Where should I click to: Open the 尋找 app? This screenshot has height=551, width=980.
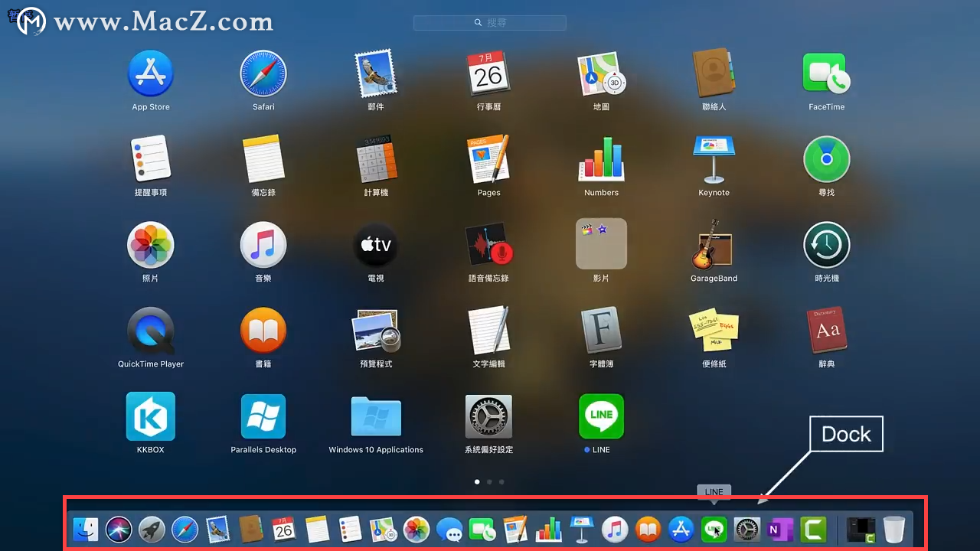tap(826, 159)
